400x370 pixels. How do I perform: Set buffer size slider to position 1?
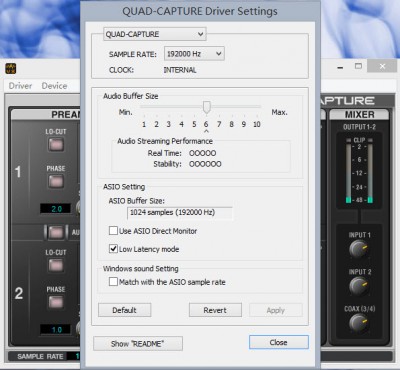[x=144, y=124]
